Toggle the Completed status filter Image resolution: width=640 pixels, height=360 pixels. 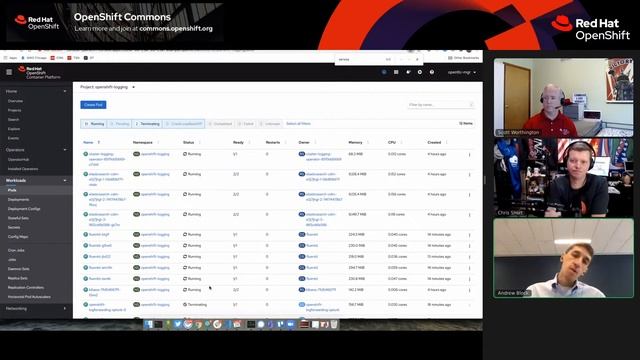220,124
